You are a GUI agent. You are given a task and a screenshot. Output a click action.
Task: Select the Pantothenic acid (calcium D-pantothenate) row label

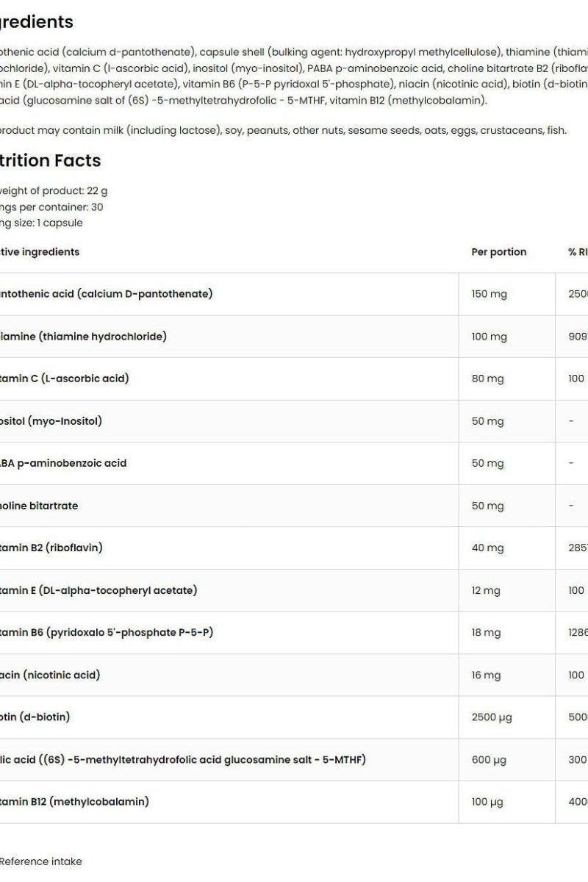point(106,294)
